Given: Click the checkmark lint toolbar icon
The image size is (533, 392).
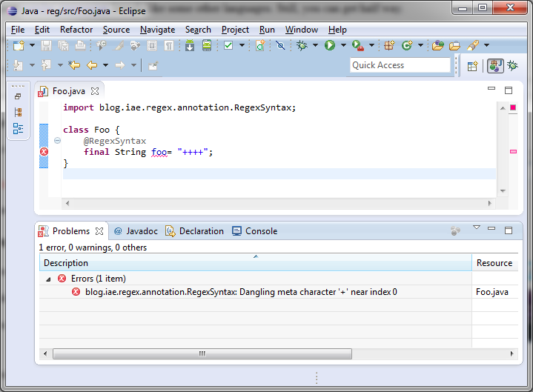Looking at the screenshot, I should point(228,45).
